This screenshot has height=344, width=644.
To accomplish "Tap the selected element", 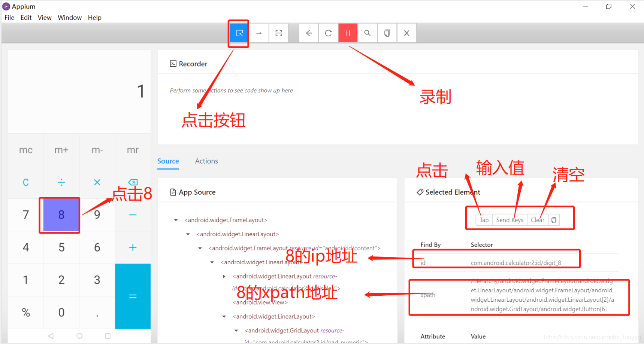I will pyautogui.click(x=484, y=220).
